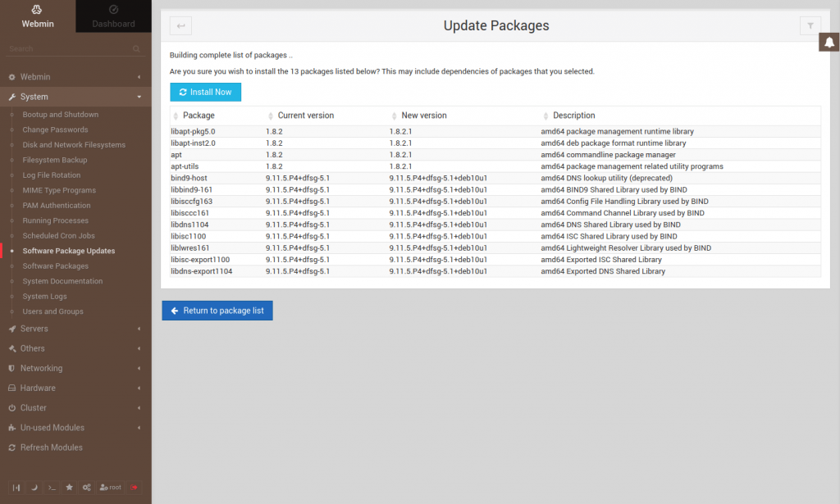Click the search magnifier icon
This screenshot has height=504, width=840.
[136, 49]
